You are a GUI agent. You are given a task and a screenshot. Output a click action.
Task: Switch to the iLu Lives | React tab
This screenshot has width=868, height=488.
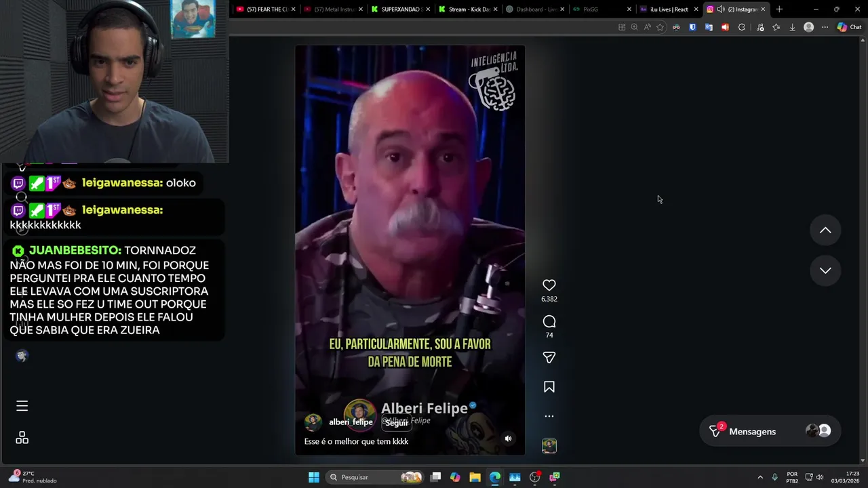tap(668, 9)
